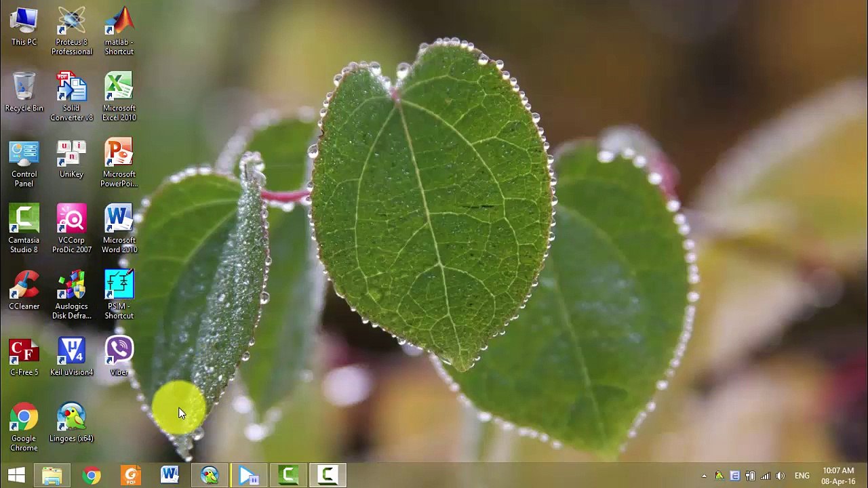Switch to Word from the taskbar
The image size is (868, 488).
click(170, 475)
